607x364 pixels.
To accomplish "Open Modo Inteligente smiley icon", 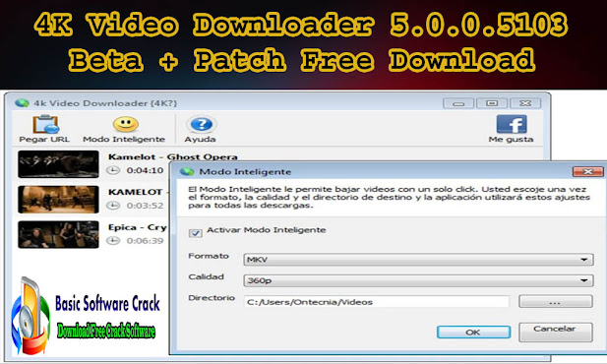I will click(125, 124).
